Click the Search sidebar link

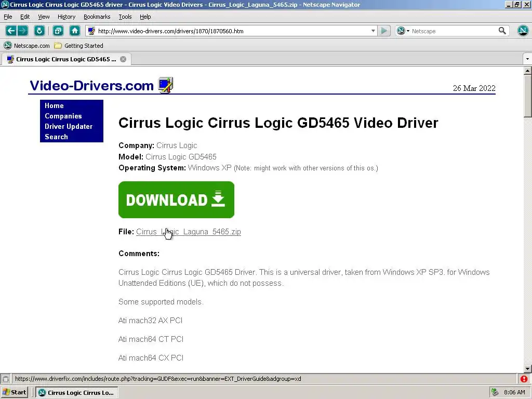56,137
